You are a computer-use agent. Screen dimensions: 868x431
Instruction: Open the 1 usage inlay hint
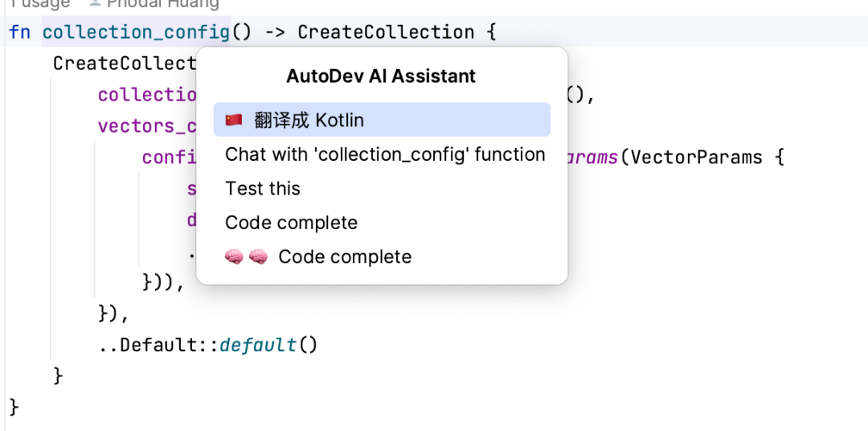coord(40,4)
